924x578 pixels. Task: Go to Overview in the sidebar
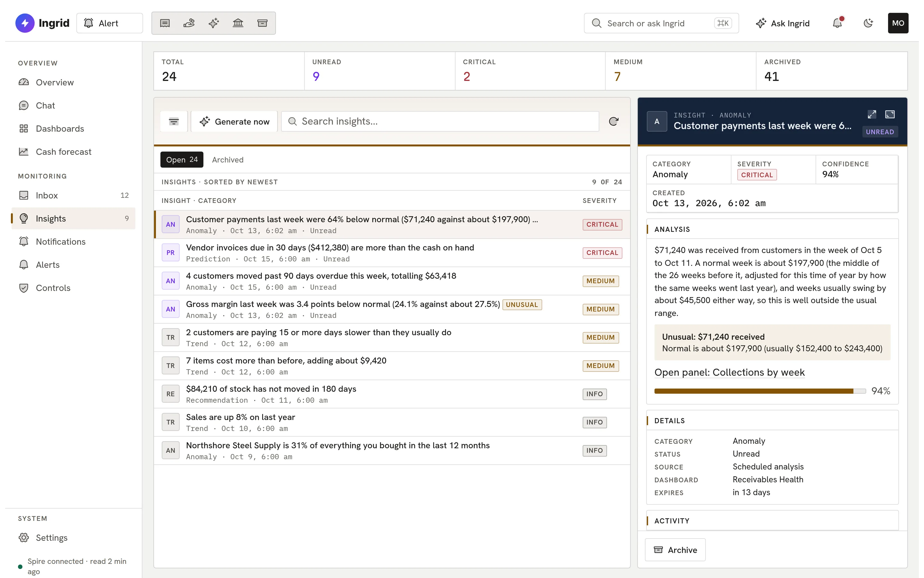[73, 83]
